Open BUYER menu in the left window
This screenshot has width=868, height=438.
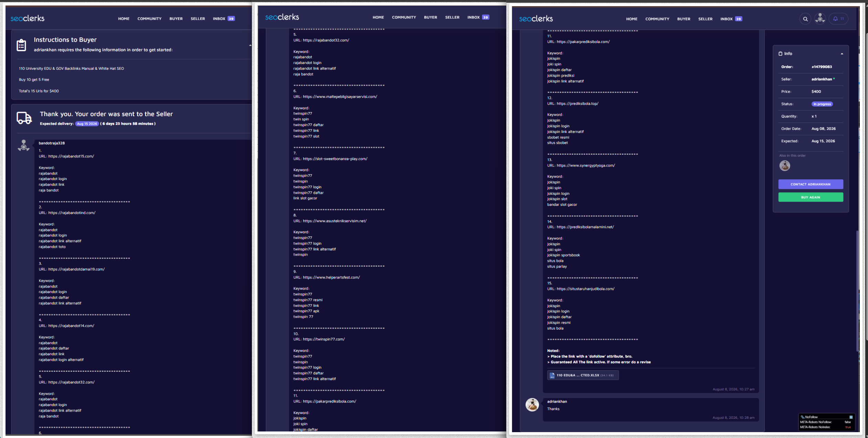[176, 19]
